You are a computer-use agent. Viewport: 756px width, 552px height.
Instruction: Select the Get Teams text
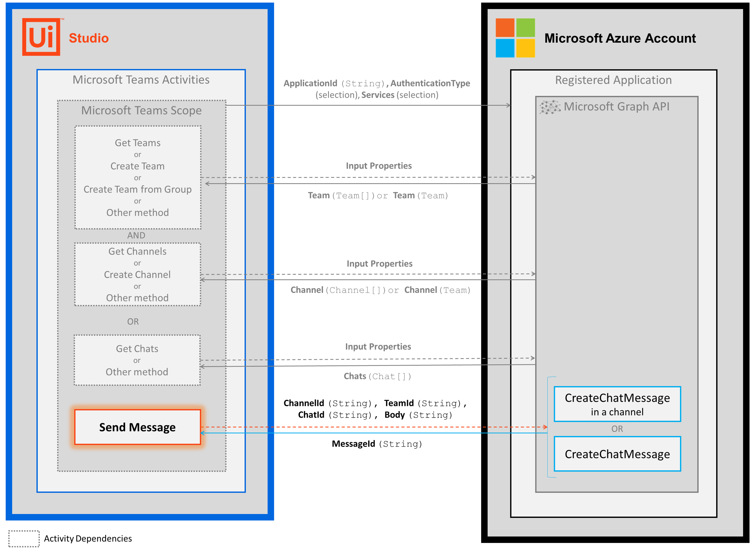(x=137, y=143)
